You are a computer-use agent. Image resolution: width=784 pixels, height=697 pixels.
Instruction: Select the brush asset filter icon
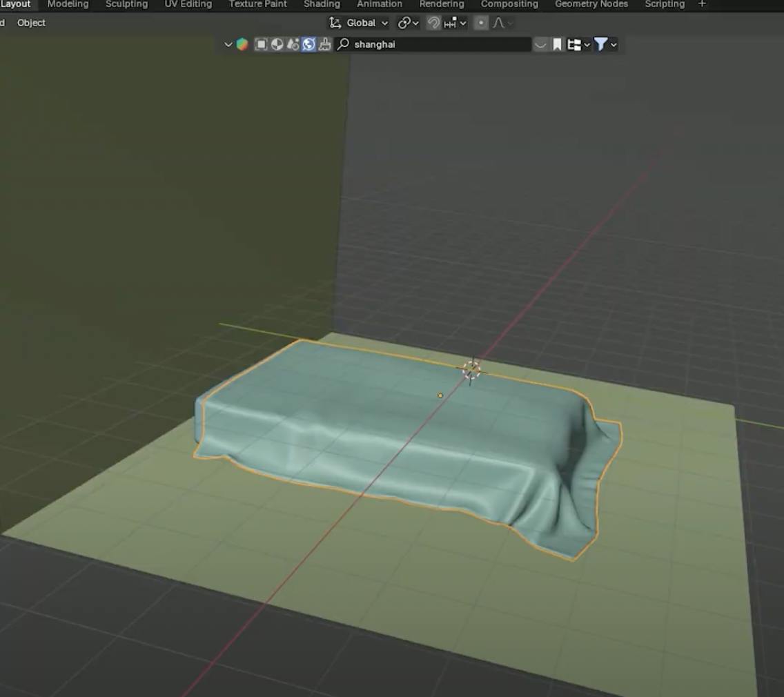tap(324, 44)
